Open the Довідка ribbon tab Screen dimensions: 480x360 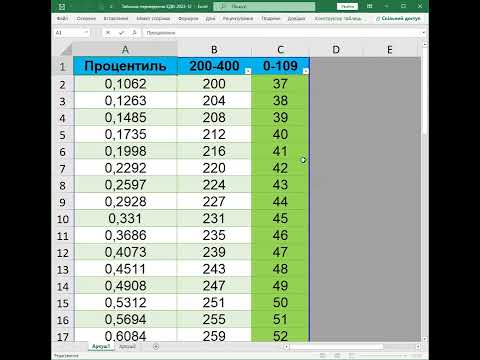[x=296, y=19]
